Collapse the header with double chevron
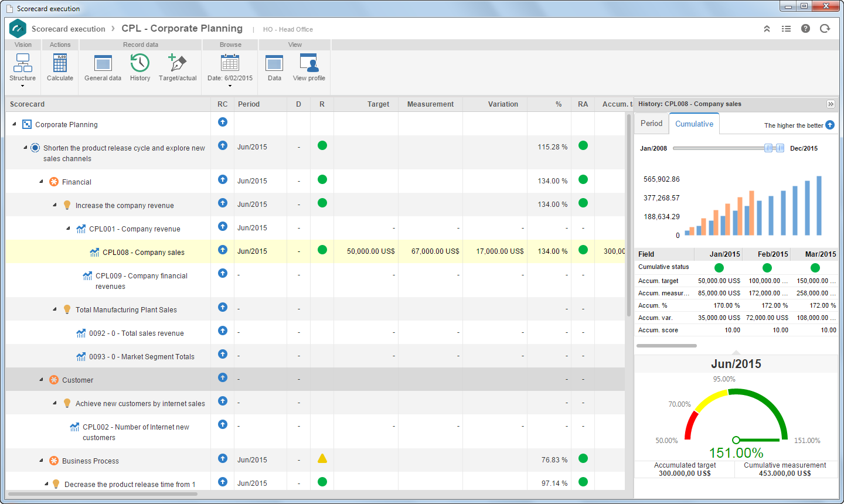The height and width of the screenshot is (504, 844). 767,29
